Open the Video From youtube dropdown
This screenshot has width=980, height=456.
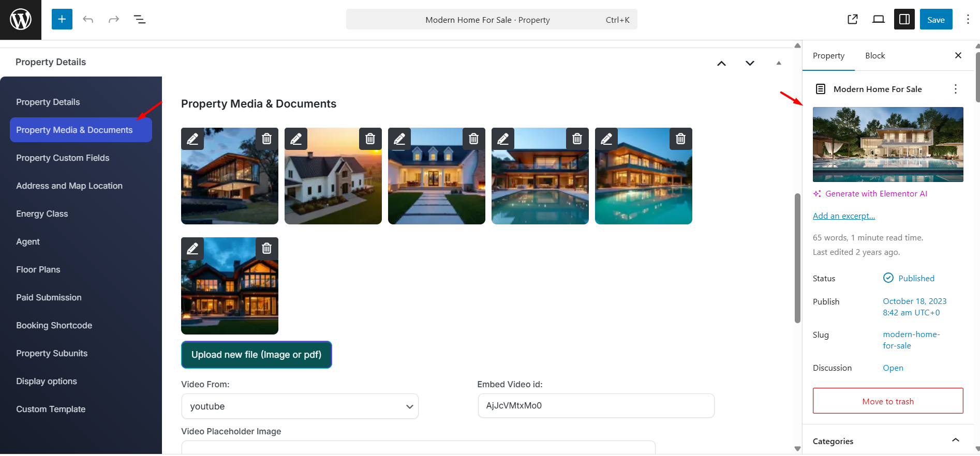[300, 406]
